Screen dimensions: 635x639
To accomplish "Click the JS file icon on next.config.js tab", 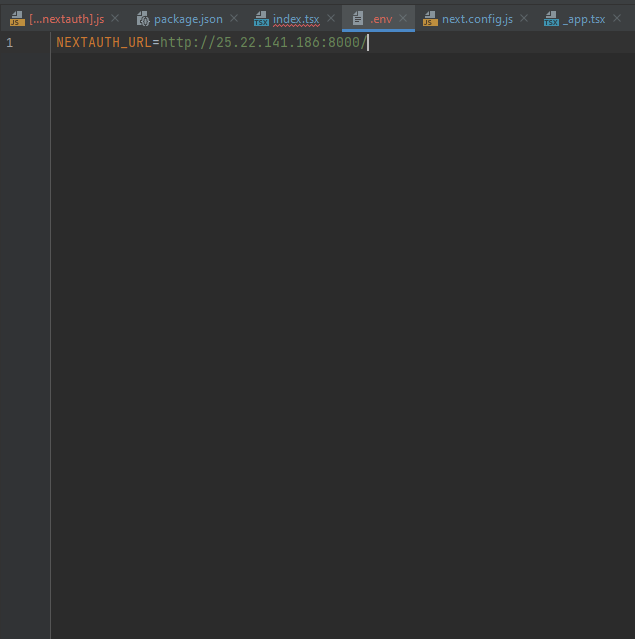I will click(430, 19).
